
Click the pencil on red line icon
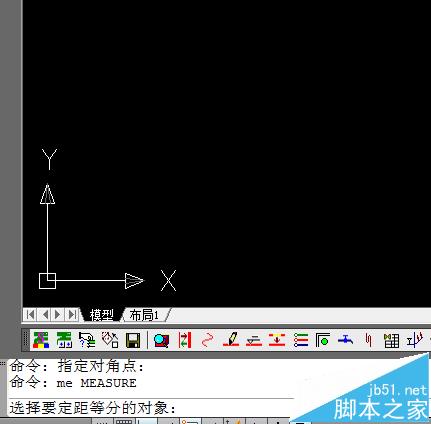tap(231, 340)
